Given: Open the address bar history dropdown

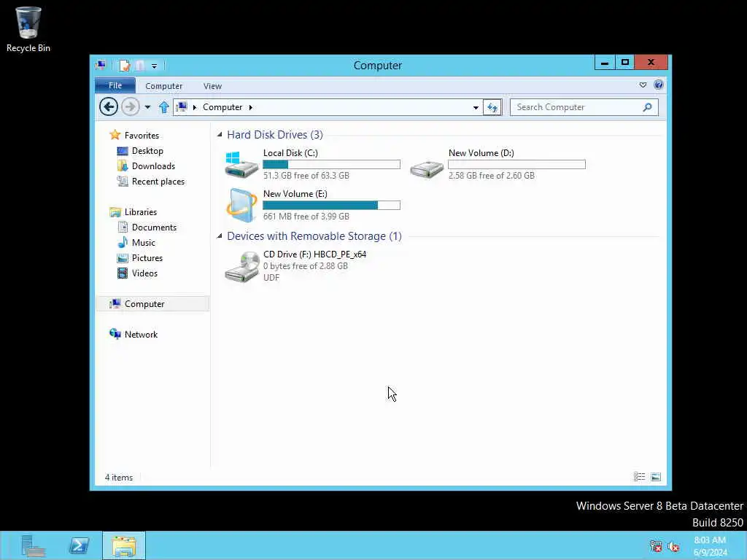Looking at the screenshot, I should pos(476,108).
